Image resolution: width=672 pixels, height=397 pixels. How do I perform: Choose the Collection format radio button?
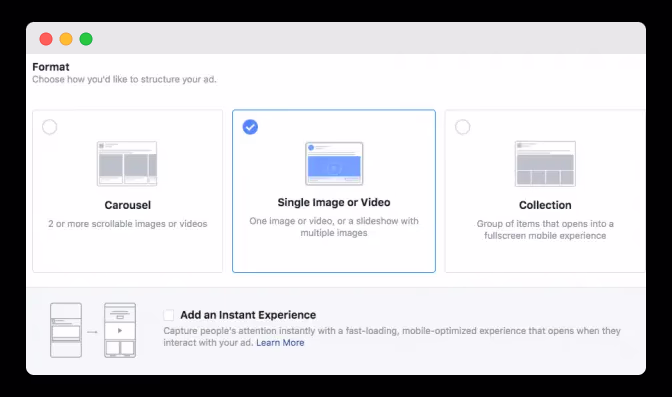(462, 127)
